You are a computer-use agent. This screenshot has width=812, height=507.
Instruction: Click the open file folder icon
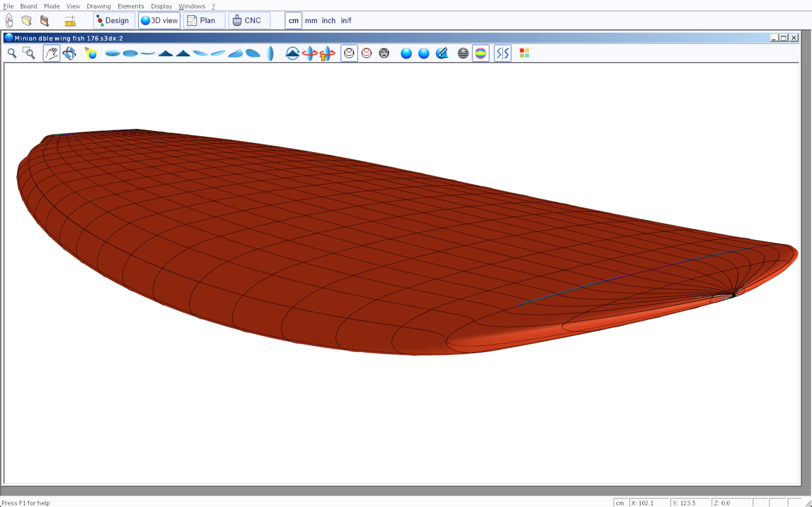[27, 21]
